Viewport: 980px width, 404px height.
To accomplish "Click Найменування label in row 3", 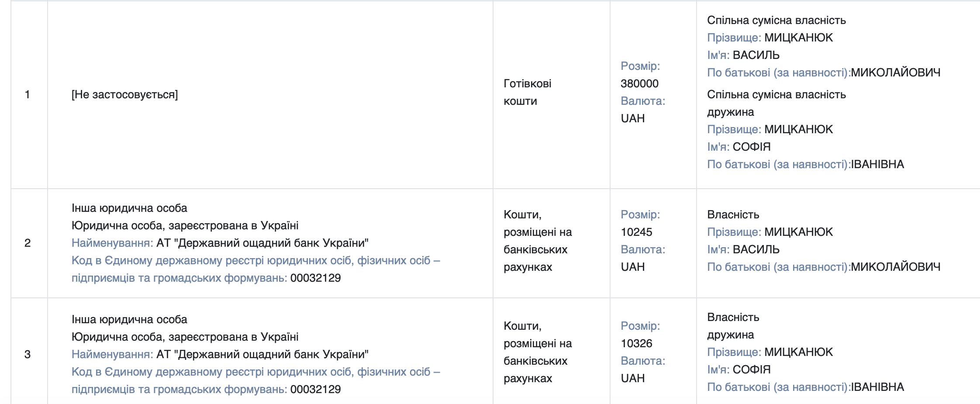I will 112,354.
